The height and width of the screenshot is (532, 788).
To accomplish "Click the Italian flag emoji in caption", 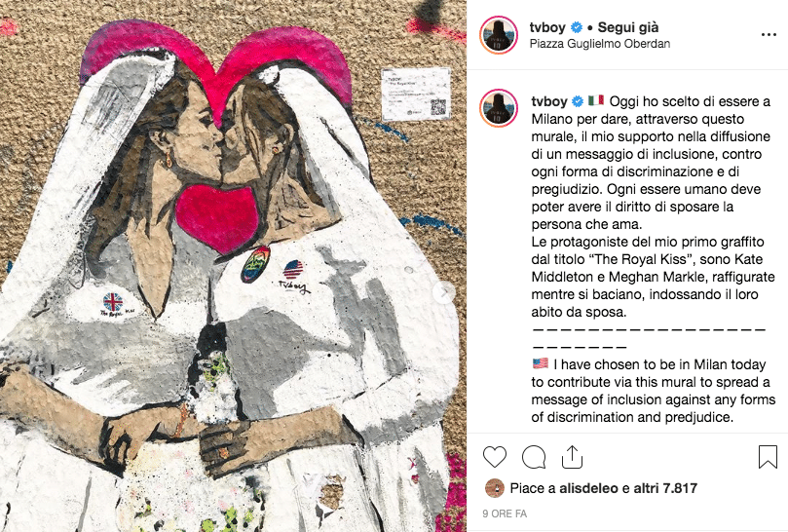I will [x=596, y=100].
